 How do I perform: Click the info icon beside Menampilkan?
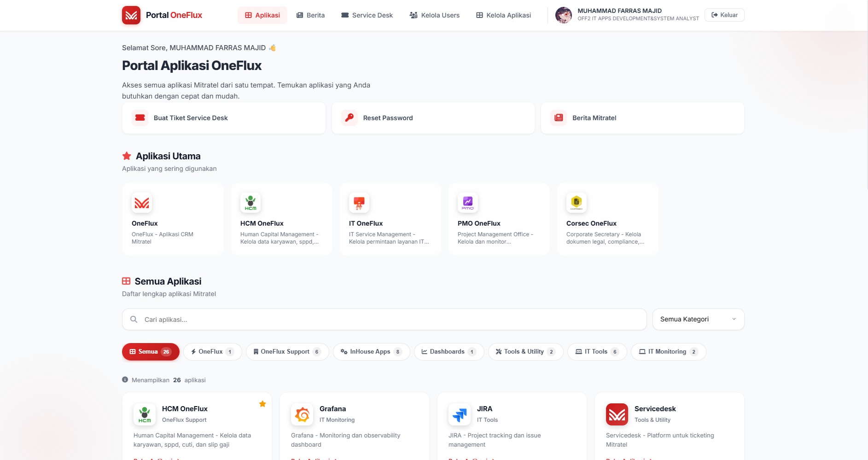[x=125, y=380]
